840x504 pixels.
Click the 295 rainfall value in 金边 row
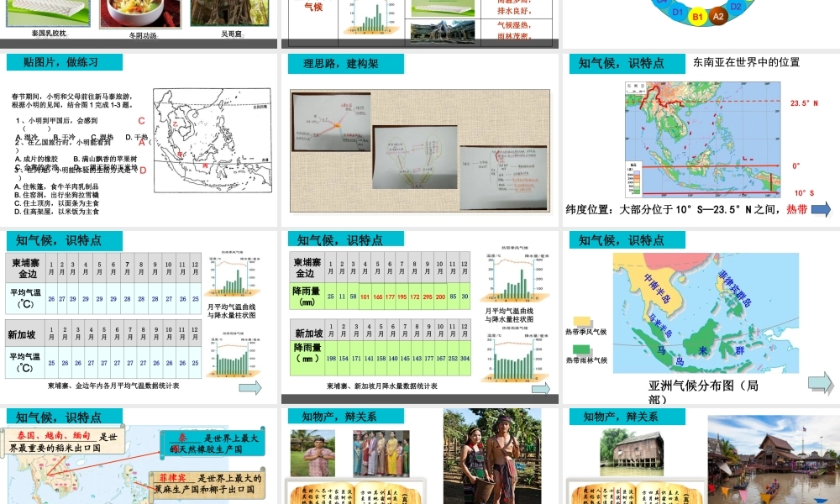point(428,297)
